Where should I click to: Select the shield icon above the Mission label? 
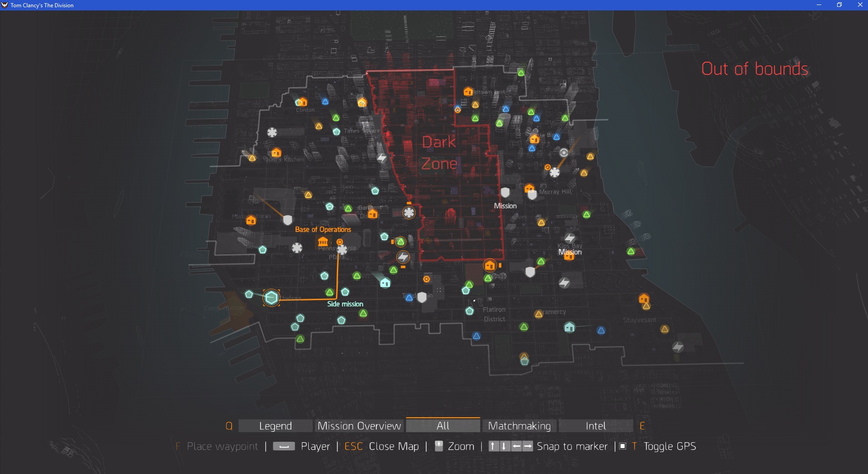[x=505, y=193]
